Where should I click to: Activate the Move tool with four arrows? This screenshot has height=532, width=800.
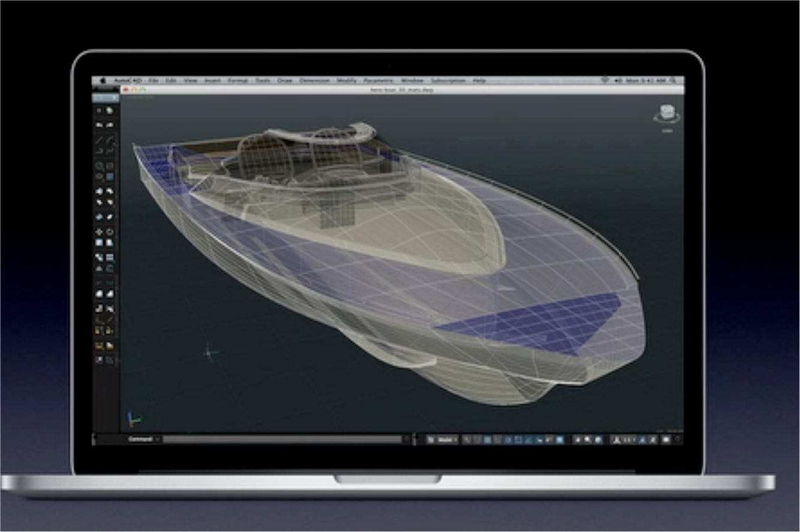point(100,232)
